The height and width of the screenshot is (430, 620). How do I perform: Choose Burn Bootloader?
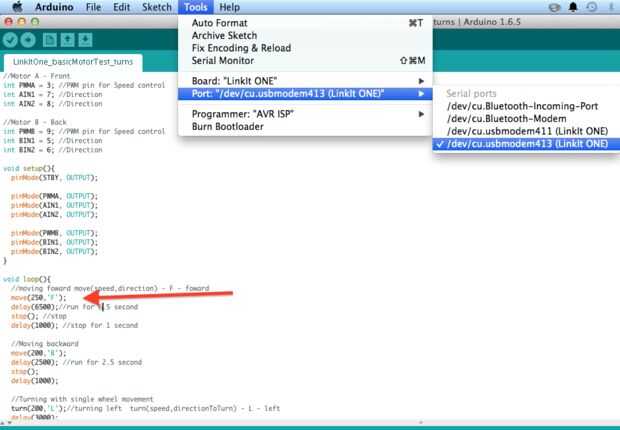pos(305,127)
